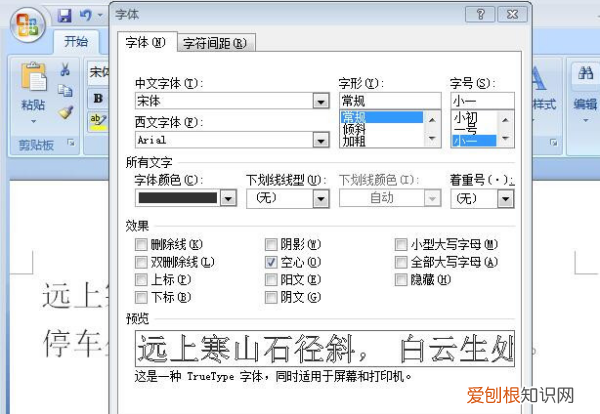
Task: Open the styles dialog launcher
Action: point(553,142)
